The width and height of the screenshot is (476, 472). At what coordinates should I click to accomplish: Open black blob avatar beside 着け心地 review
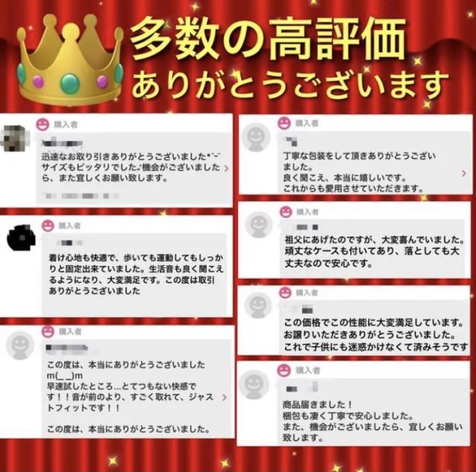[x=21, y=238]
